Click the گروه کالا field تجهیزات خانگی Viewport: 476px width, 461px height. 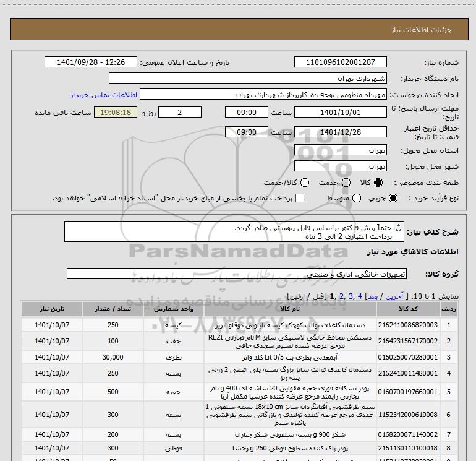click(x=237, y=274)
